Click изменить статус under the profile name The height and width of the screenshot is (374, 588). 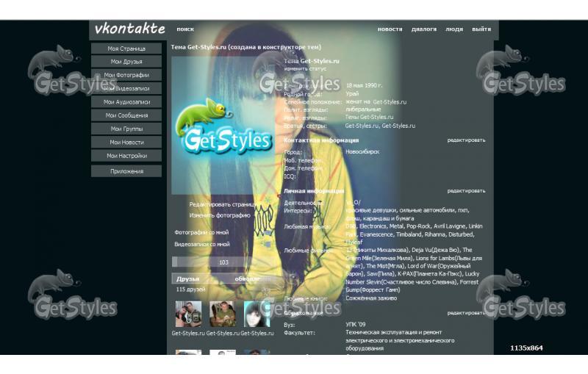[x=305, y=68]
